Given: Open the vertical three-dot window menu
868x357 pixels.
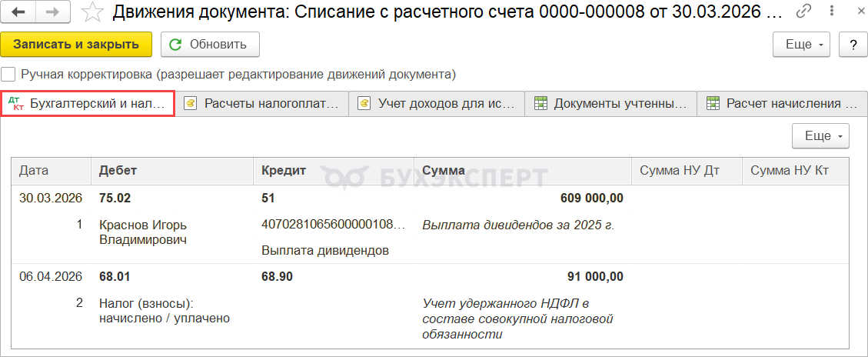Looking at the screenshot, I should click(x=831, y=12).
